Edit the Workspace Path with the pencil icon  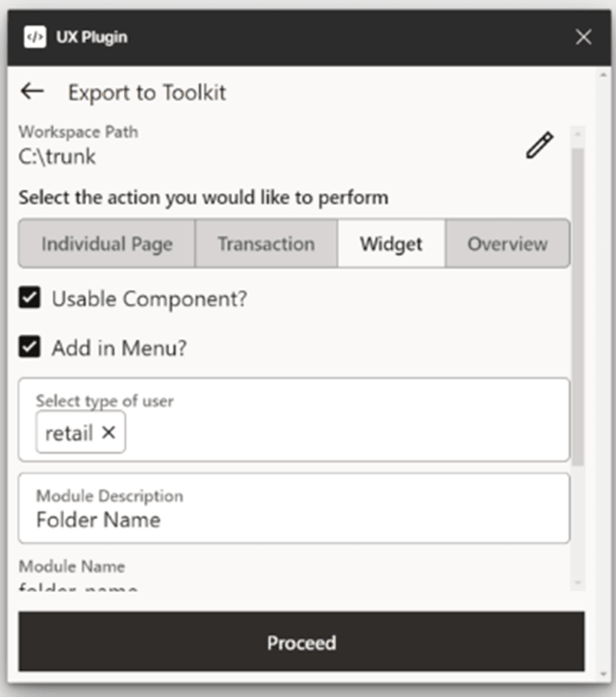pos(540,146)
